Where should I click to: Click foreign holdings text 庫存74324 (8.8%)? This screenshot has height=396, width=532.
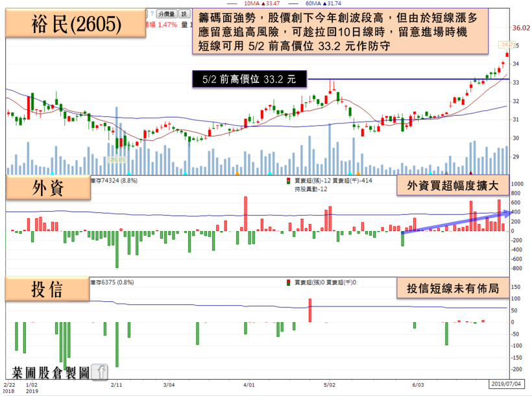[x=114, y=180]
